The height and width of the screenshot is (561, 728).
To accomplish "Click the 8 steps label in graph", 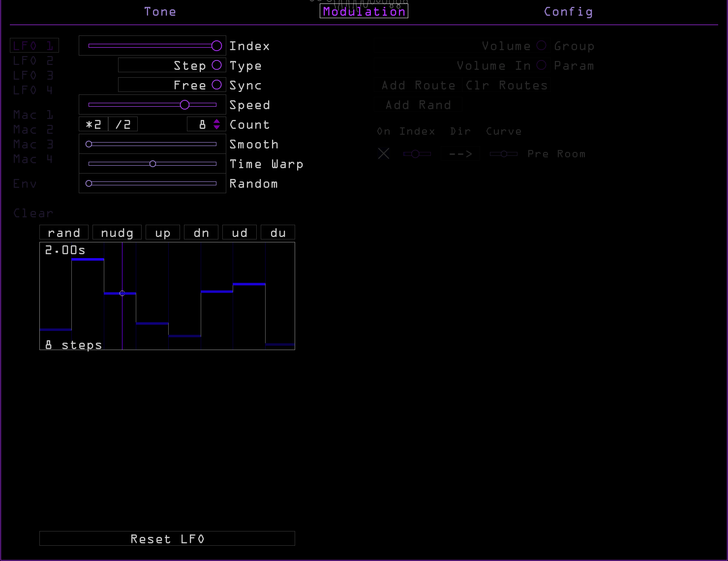I will 73,345.
